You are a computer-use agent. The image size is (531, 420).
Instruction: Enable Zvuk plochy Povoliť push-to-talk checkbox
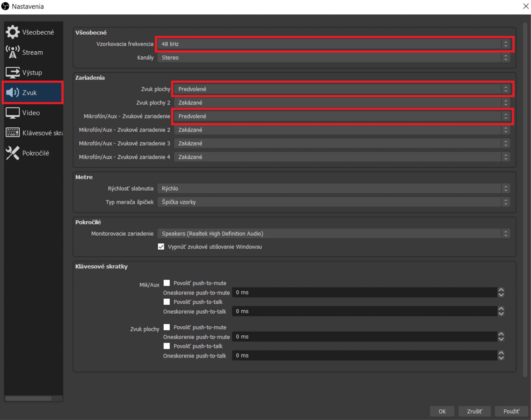[x=167, y=346]
